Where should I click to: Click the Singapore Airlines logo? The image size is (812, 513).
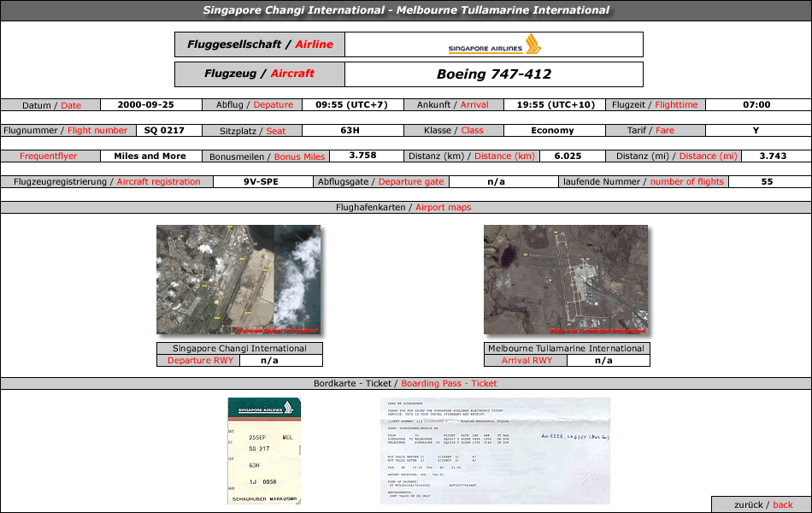pos(495,44)
